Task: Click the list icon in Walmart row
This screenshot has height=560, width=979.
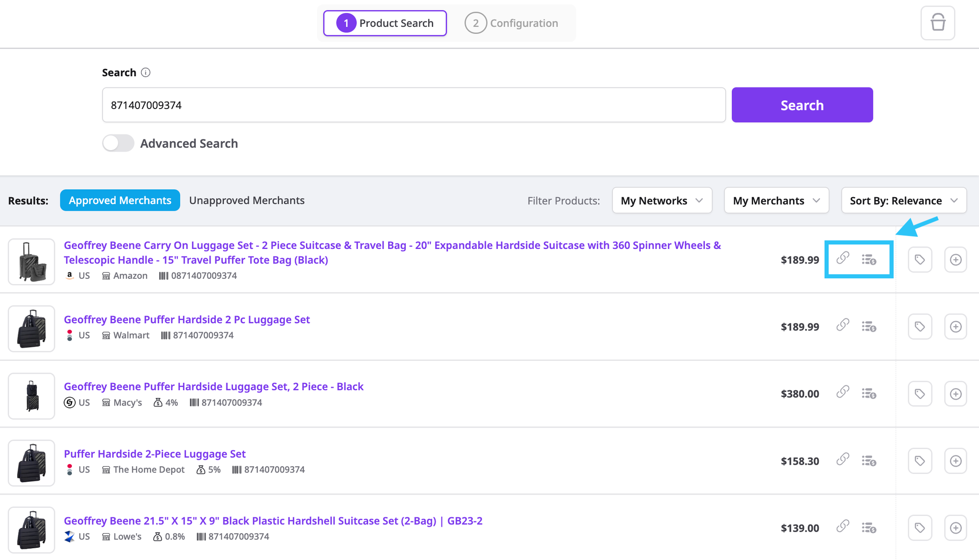Action: 869,327
